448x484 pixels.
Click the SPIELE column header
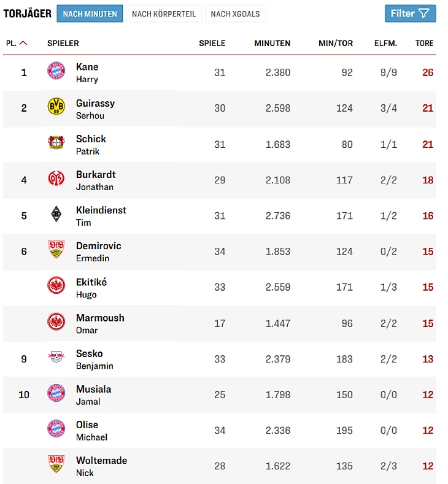212,43
